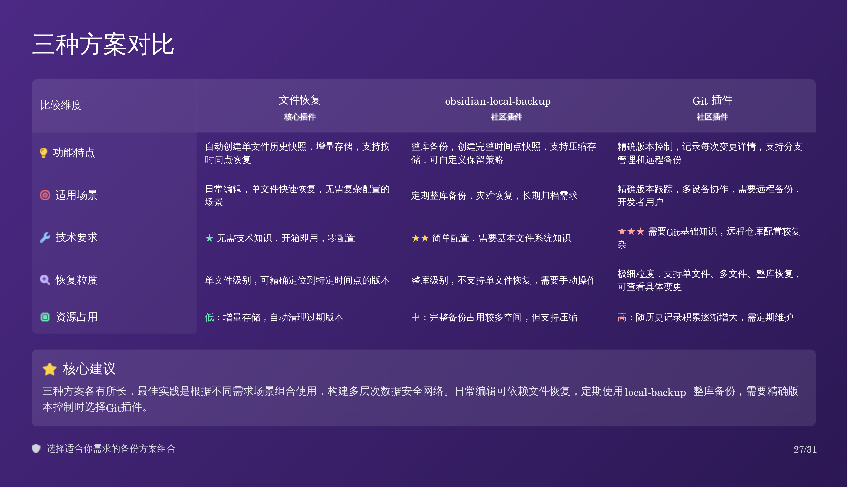Select the obsidian-local-backup column header
The image size is (848, 504).
[498, 101]
